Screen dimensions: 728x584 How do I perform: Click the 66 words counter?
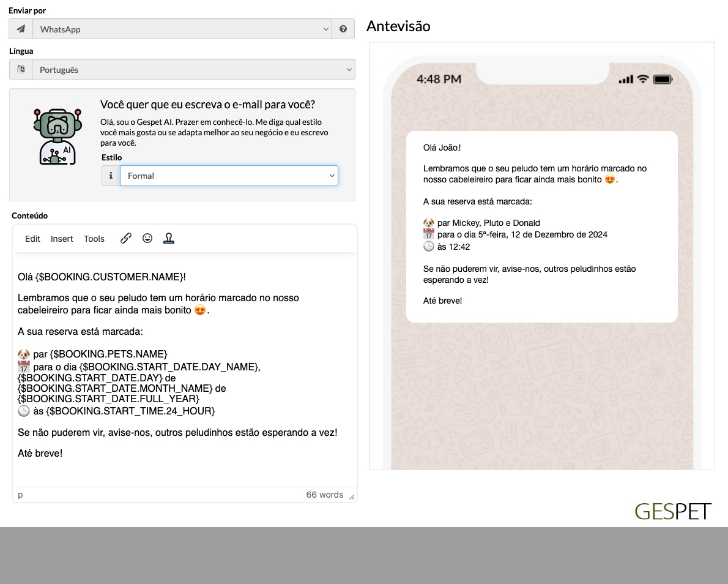click(324, 495)
